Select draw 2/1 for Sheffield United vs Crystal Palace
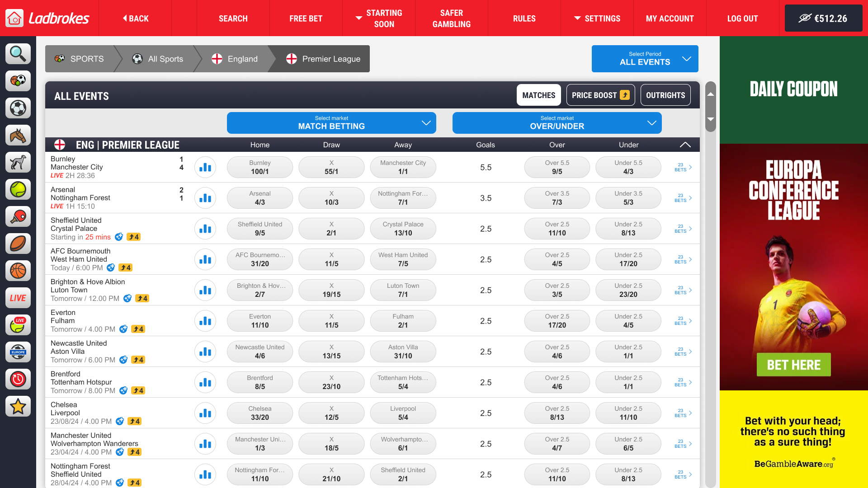The width and height of the screenshot is (868, 488). (x=331, y=229)
